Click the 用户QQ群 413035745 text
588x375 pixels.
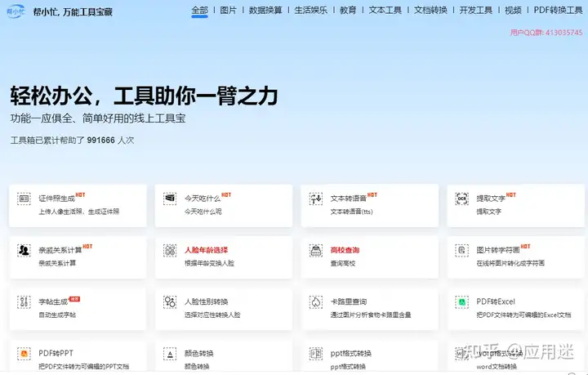546,33
